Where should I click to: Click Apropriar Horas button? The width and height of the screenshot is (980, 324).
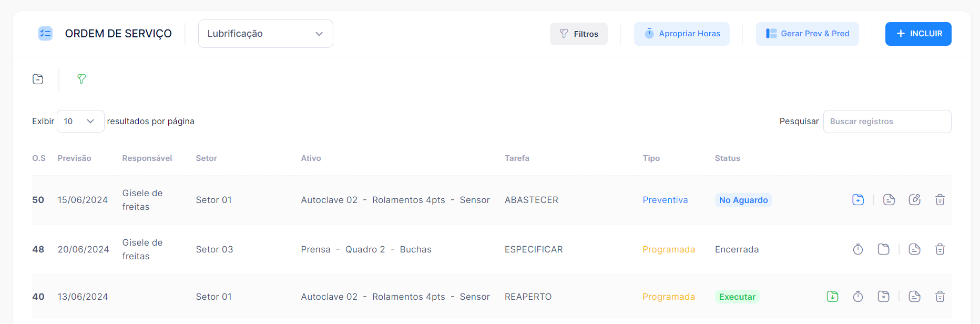click(682, 34)
